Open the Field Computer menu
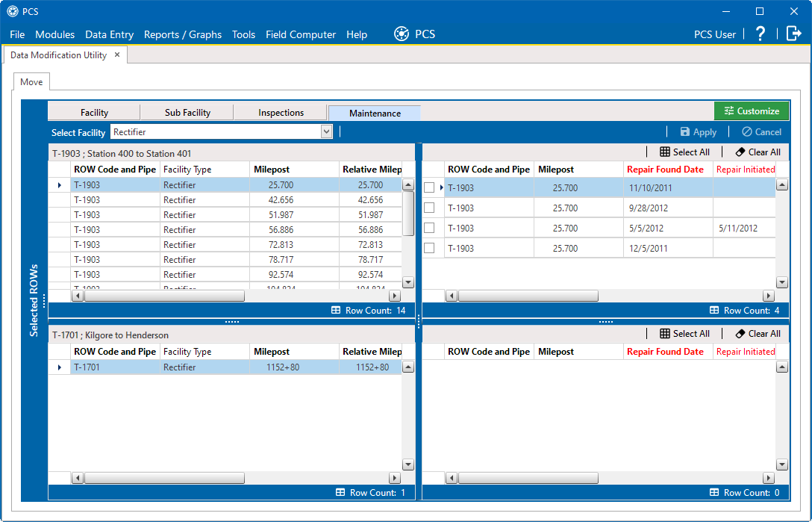 click(300, 35)
